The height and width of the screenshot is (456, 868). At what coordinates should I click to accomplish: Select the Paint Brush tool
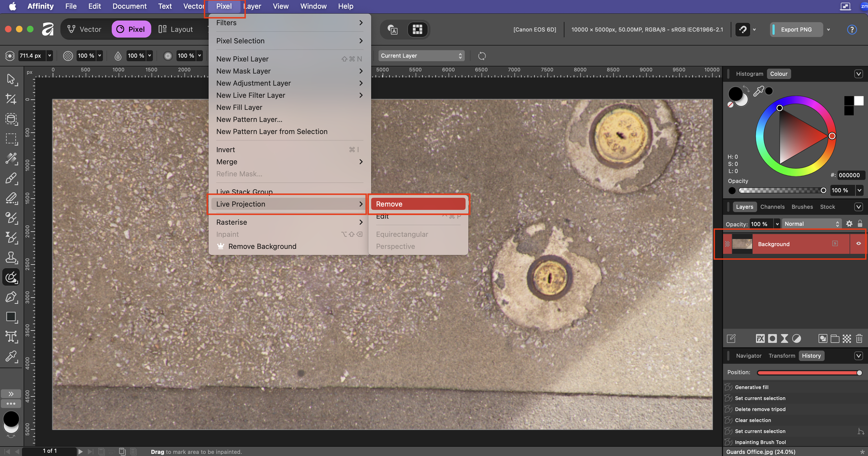click(11, 178)
